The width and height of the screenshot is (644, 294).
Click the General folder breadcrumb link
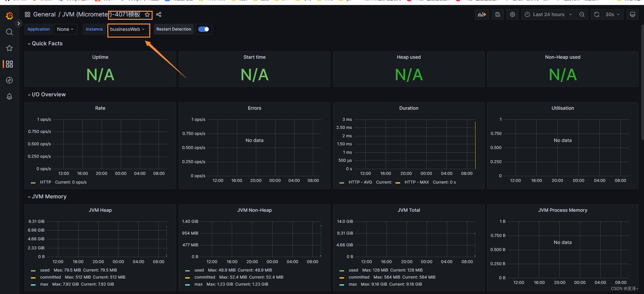click(x=44, y=14)
